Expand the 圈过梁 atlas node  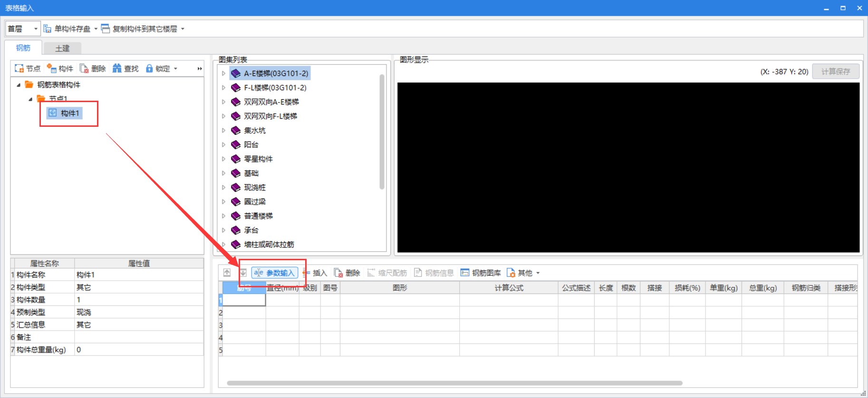(x=223, y=201)
